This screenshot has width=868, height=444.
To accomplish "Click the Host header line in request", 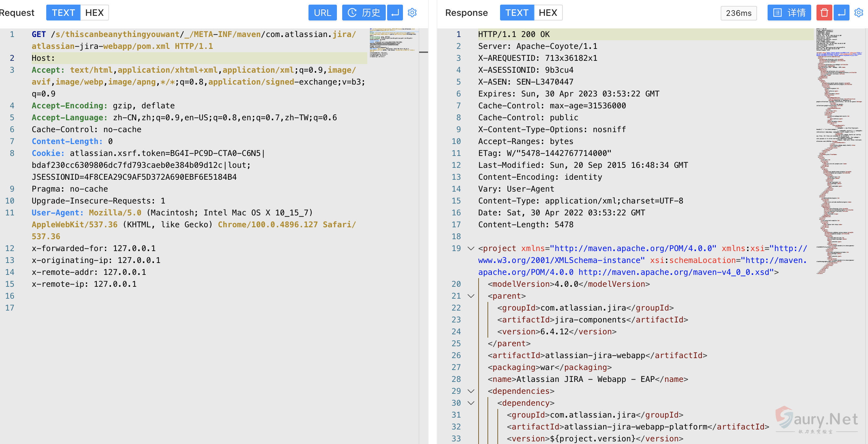I will [x=43, y=58].
